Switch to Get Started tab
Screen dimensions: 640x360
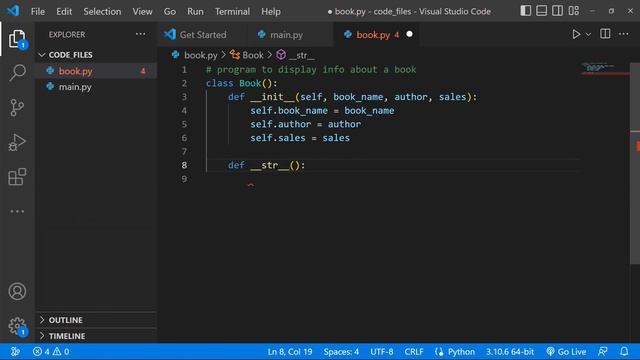(202, 35)
